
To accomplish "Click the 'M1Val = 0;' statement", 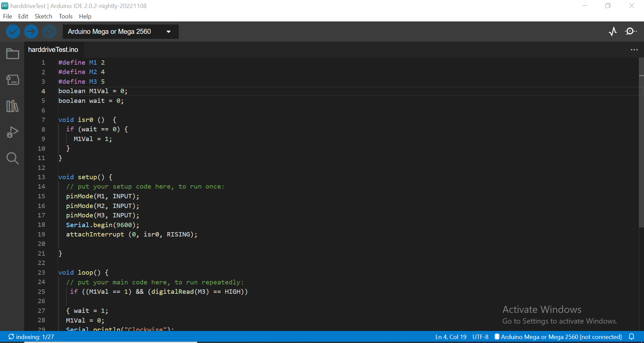I will point(85,320).
